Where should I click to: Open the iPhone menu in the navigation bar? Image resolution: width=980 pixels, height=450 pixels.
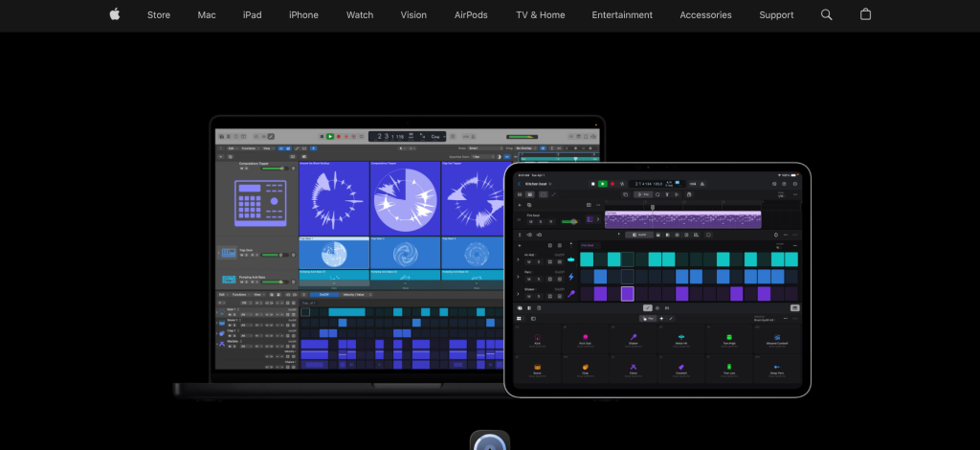tap(303, 14)
